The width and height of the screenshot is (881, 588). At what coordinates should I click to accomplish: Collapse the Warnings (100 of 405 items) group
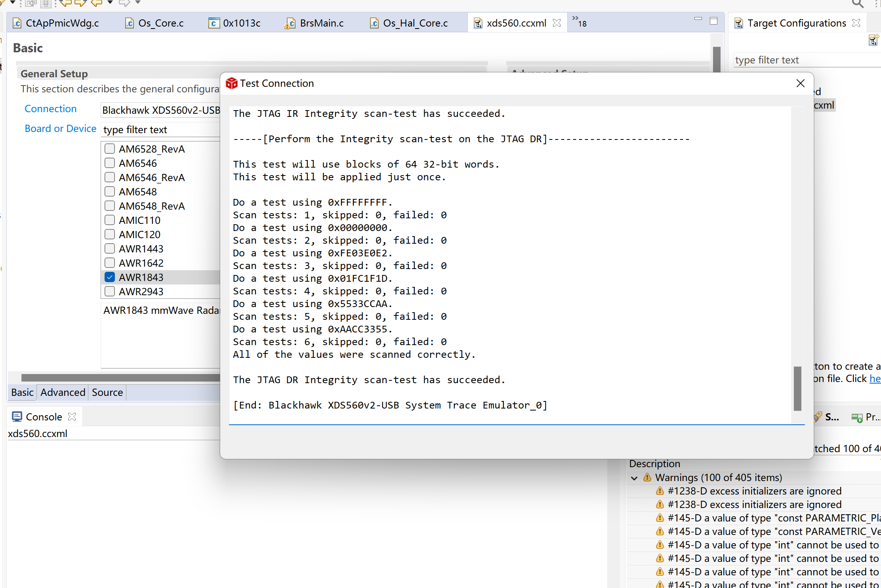pyautogui.click(x=634, y=478)
